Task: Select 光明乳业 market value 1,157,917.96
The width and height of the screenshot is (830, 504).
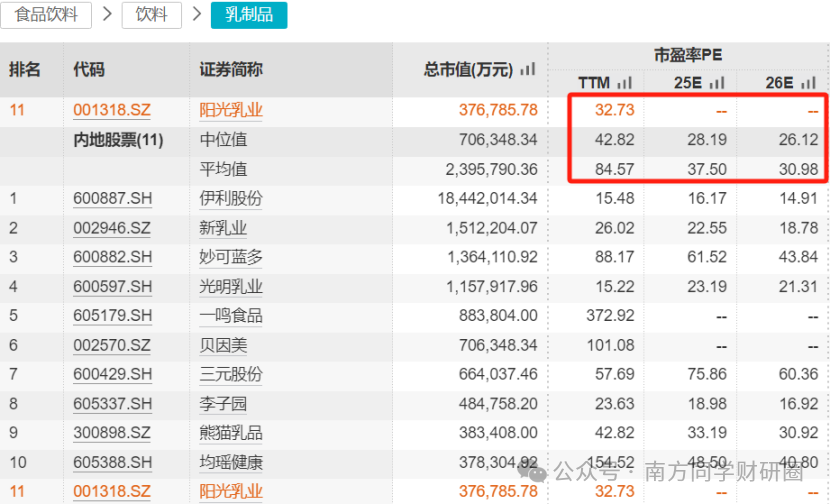Action: point(492,287)
